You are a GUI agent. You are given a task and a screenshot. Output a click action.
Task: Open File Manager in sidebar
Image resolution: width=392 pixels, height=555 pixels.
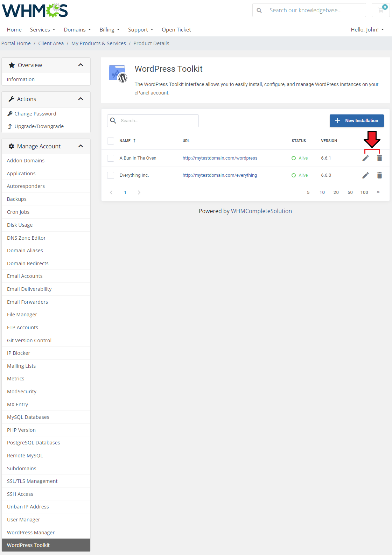click(46, 315)
